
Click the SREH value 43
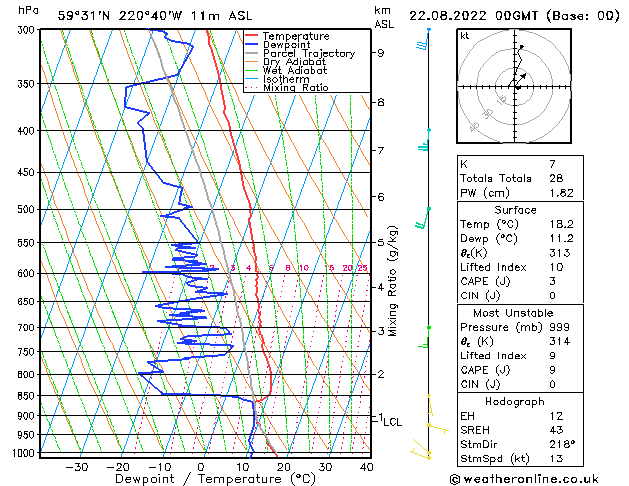556,430
